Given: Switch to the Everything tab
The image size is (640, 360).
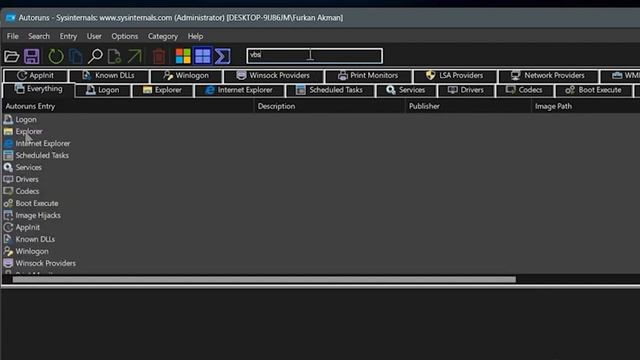Looking at the screenshot, I should click(x=38, y=89).
